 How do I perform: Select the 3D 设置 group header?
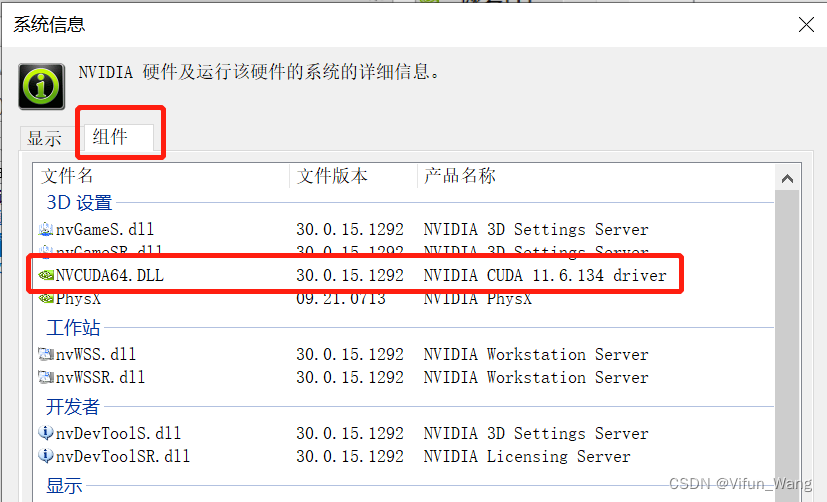click(x=79, y=202)
